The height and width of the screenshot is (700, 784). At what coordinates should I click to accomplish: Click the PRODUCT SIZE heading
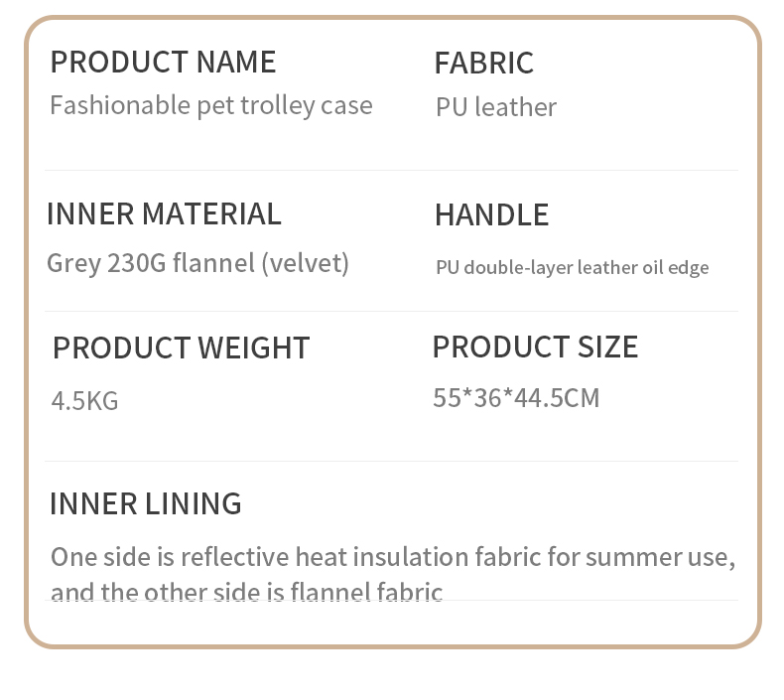coord(536,347)
